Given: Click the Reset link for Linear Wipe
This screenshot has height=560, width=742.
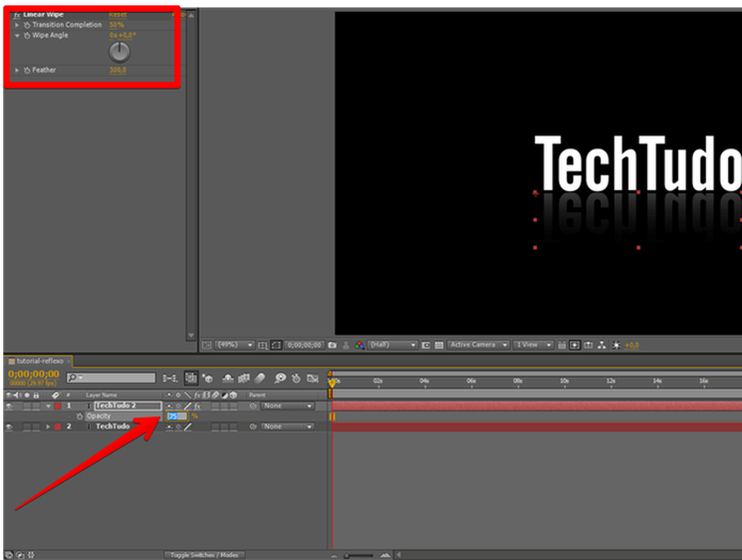Looking at the screenshot, I should 118,14.
